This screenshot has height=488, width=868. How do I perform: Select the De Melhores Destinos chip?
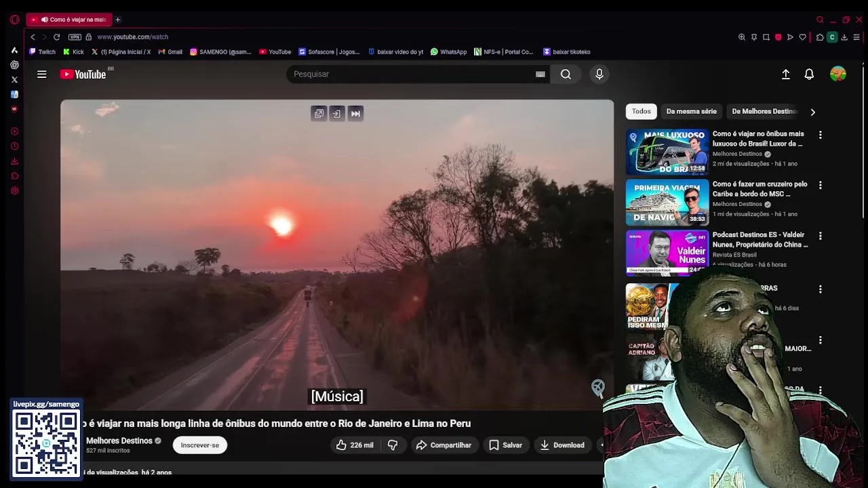point(764,112)
